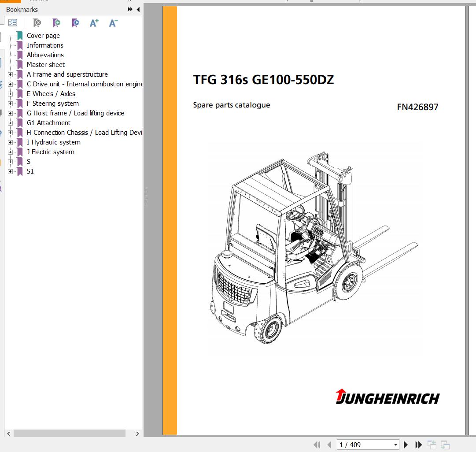Expand F Steering system bookmark
The image size is (476, 452).
coord(10,104)
